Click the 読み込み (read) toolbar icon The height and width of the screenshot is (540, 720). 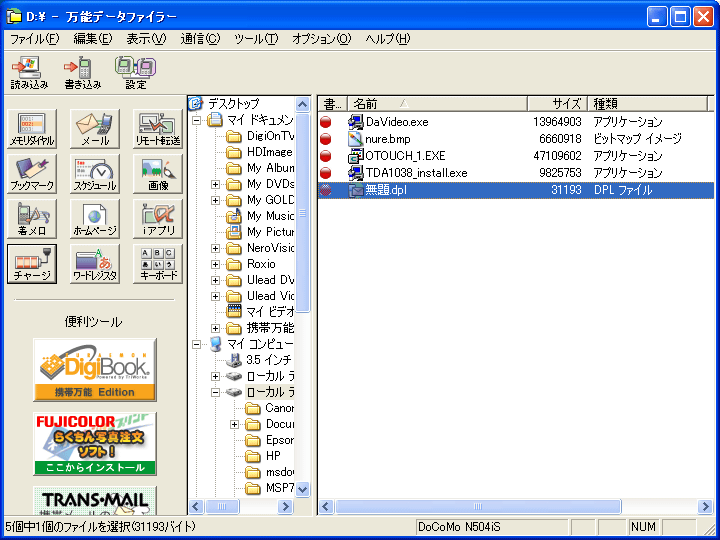30,73
